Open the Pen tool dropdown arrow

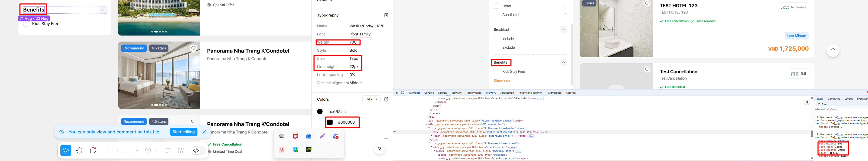point(156,150)
